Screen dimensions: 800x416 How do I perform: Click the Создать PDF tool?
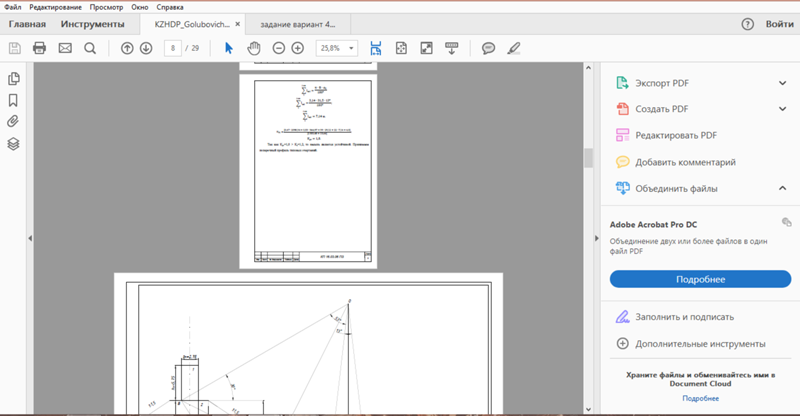[x=661, y=109]
